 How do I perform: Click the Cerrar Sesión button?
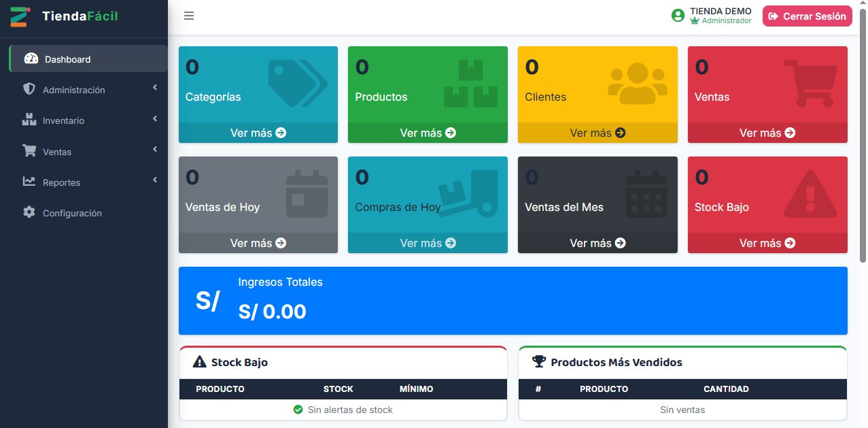pyautogui.click(x=808, y=16)
